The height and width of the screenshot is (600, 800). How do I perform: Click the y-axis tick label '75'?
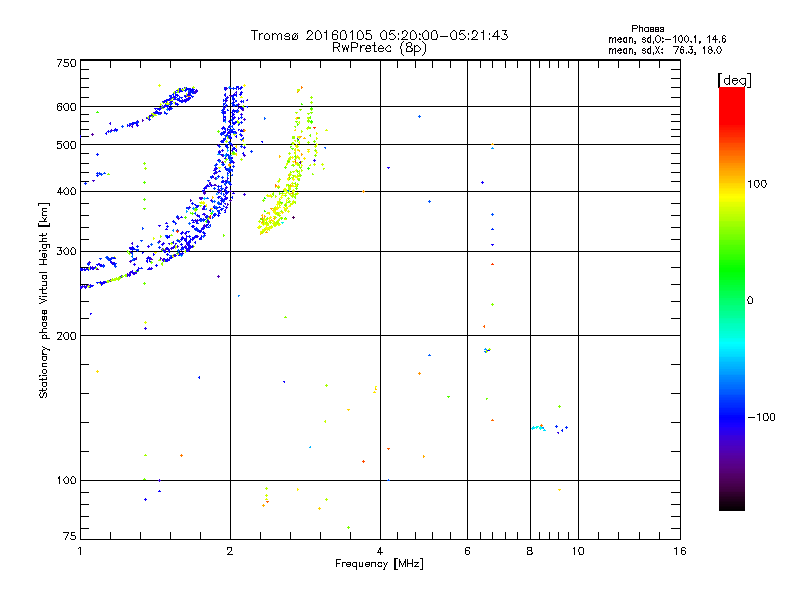click(70, 536)
